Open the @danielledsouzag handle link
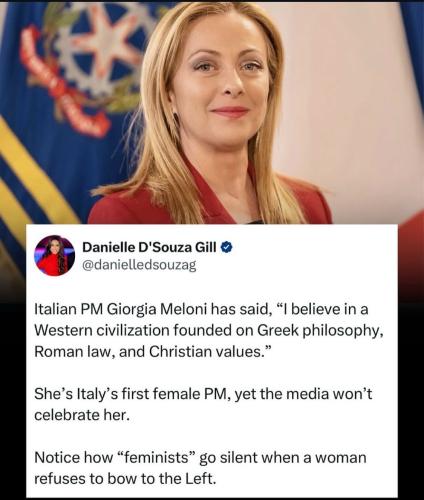This screenshot has width=424, height=500. (x=139, y=265)
